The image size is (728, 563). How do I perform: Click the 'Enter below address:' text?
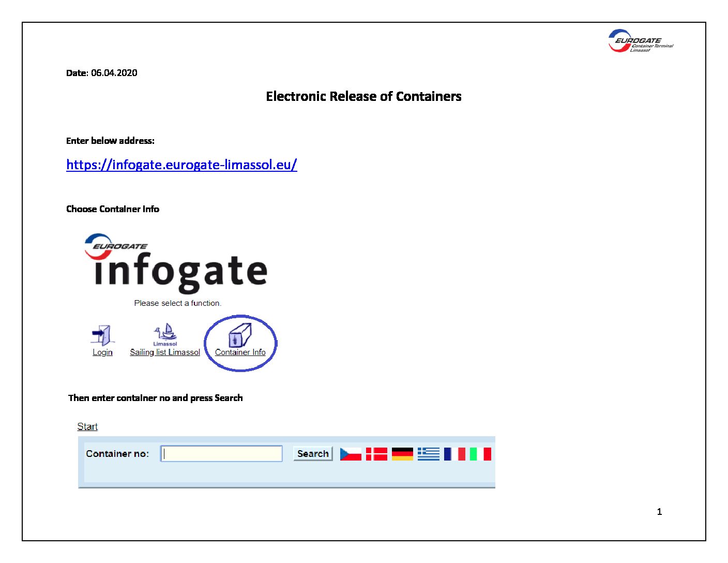(110, 141)
